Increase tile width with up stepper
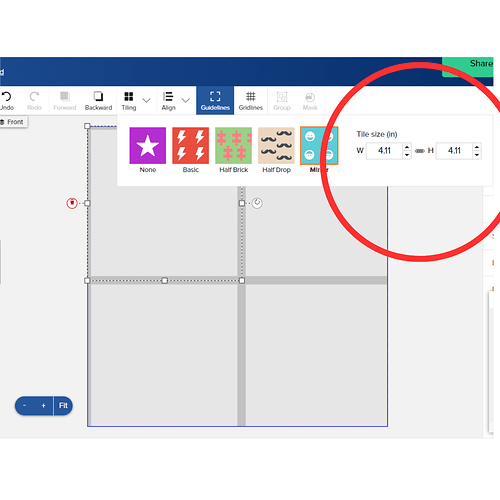 [x=407, y=147]
